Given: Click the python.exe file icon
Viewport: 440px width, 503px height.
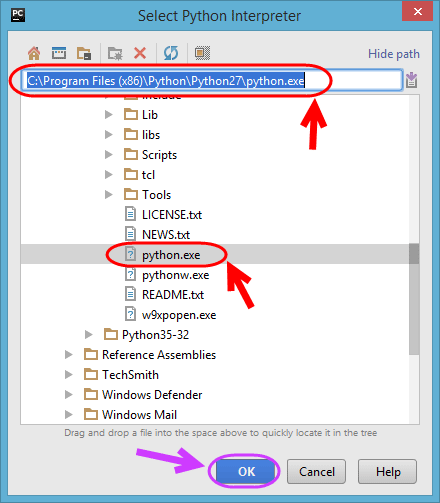Looking at the screenshot, I should click(130, 255).
